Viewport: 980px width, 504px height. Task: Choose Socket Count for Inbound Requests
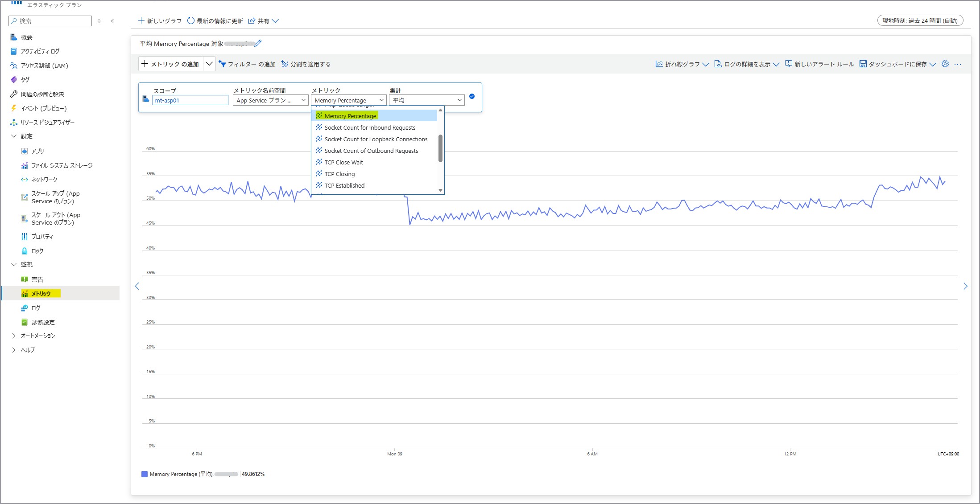(370, 127)
